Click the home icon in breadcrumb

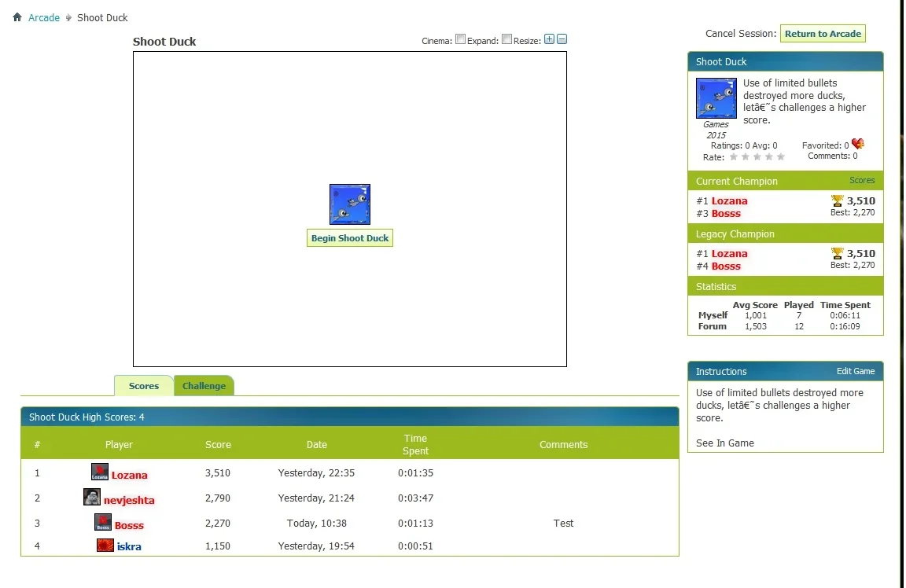click(x=17, y=17)
